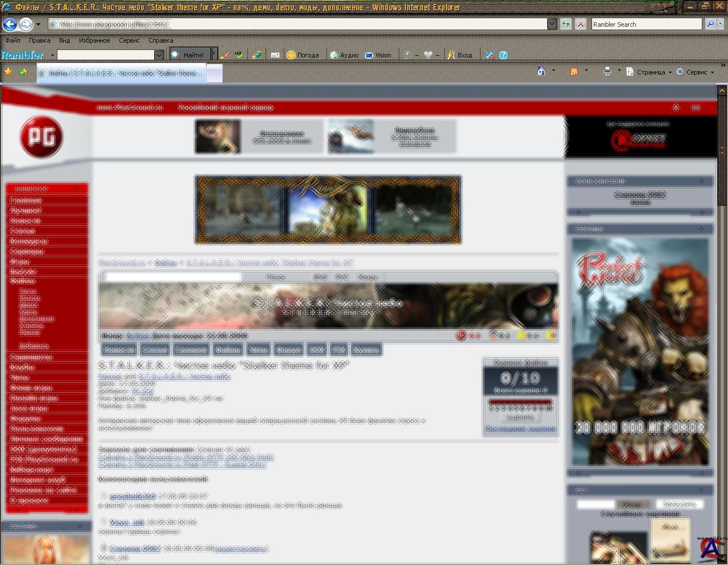Expand the address bar URL history dropdown
Image resolution: width=728 pixels, height=565 pixels.
552,24
